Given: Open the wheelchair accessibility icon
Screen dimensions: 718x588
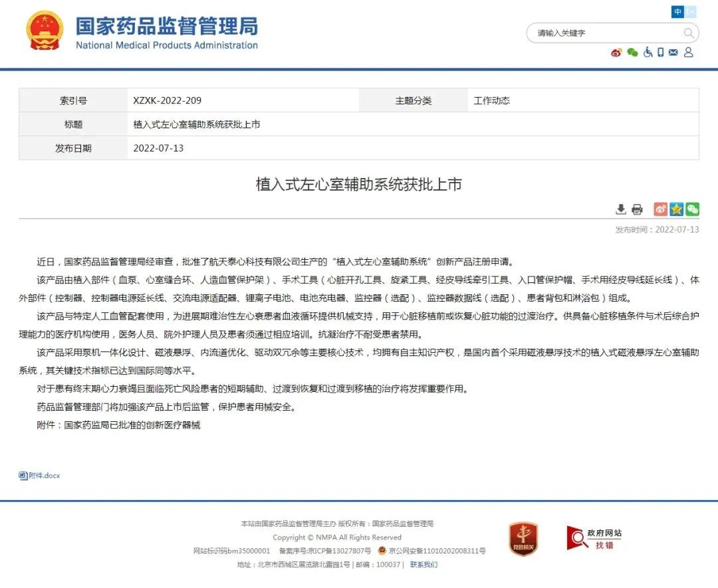Looking at the screenshot, I should click(x=648, y=52).
